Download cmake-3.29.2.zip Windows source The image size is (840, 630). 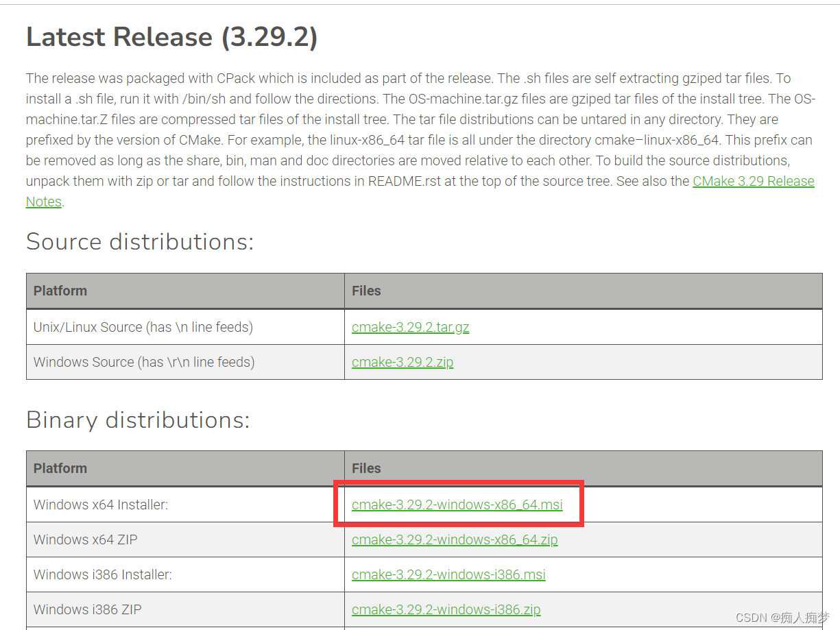403,362
